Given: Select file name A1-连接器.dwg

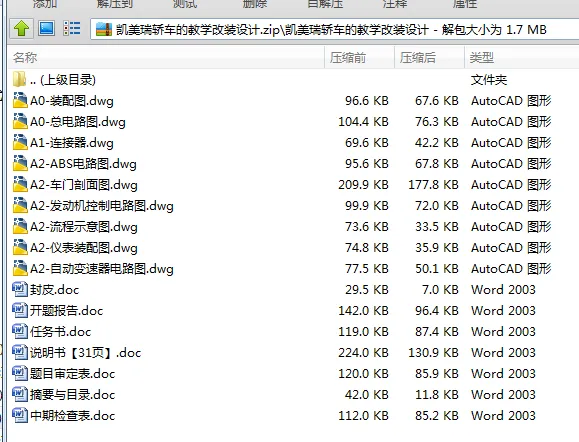Looking at the screenshot, I should point(72,143).
